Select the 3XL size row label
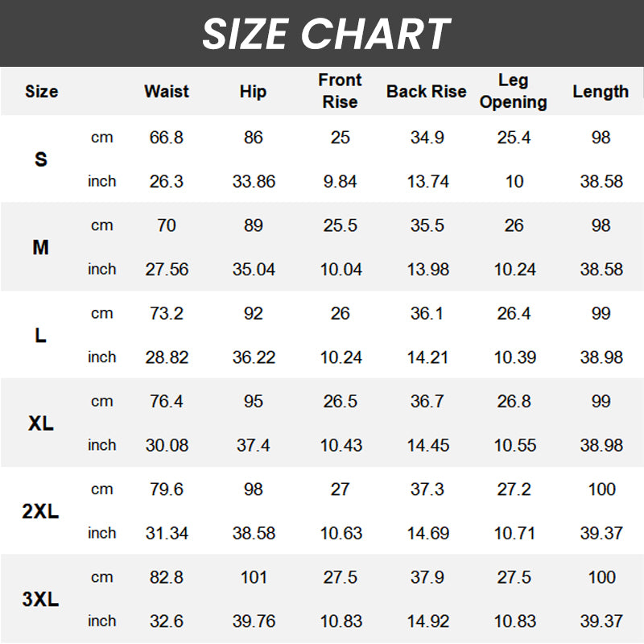 coord(41,599)
